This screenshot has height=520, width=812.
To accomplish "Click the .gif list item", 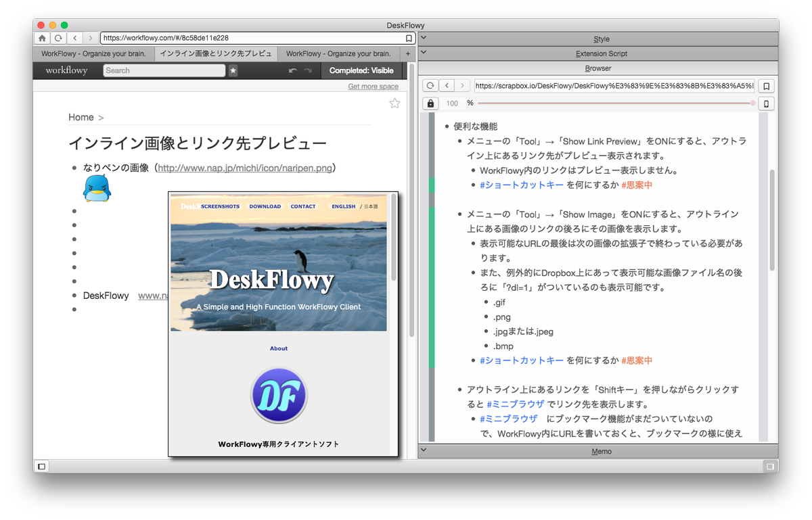I will pyautogui.click(x=499, y=302).
